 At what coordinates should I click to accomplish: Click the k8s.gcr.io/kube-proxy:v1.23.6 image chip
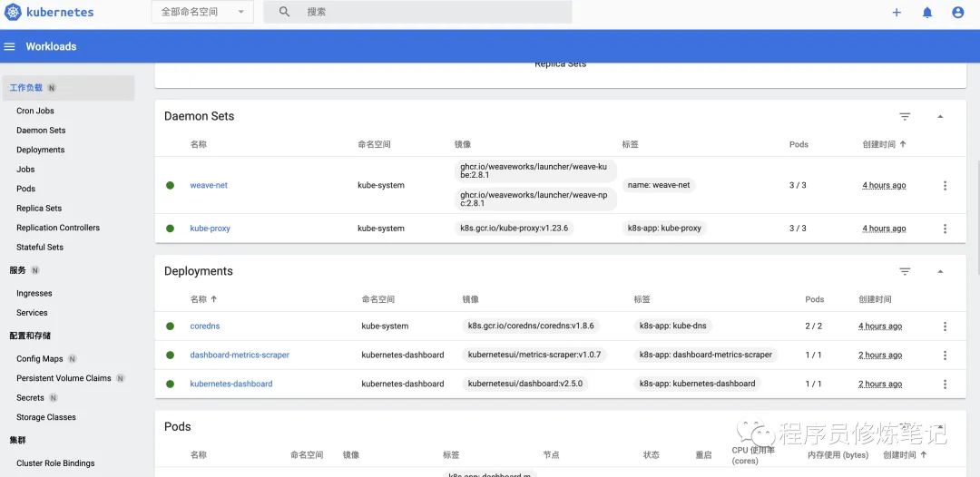pos(514,229)
